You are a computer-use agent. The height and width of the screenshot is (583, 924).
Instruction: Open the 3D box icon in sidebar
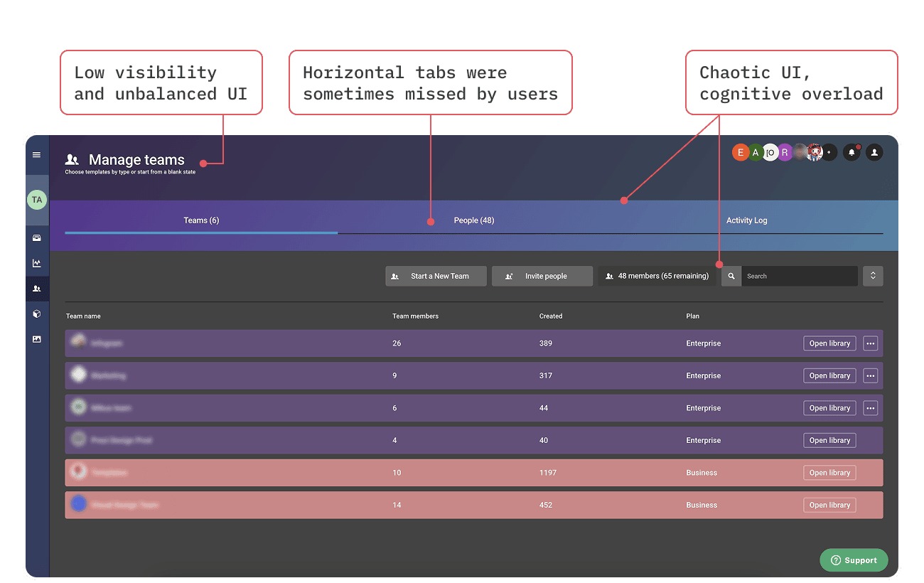tap(37, 314)
